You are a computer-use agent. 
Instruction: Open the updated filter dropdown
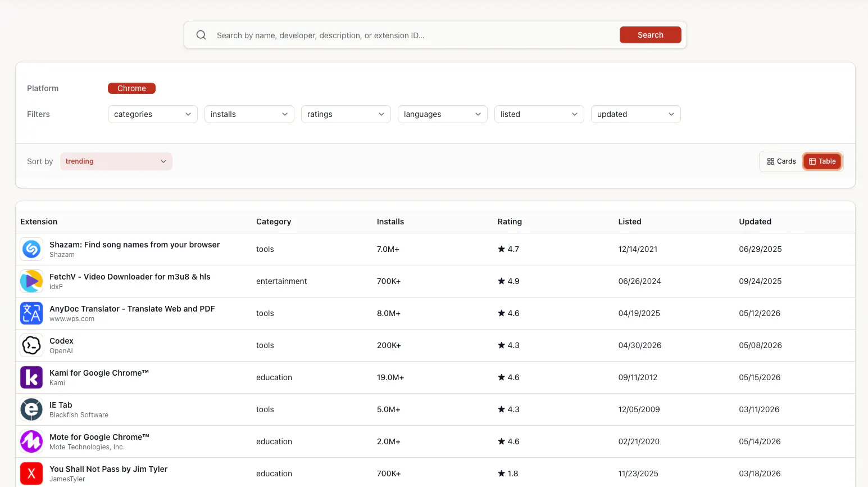pos(636,114)
